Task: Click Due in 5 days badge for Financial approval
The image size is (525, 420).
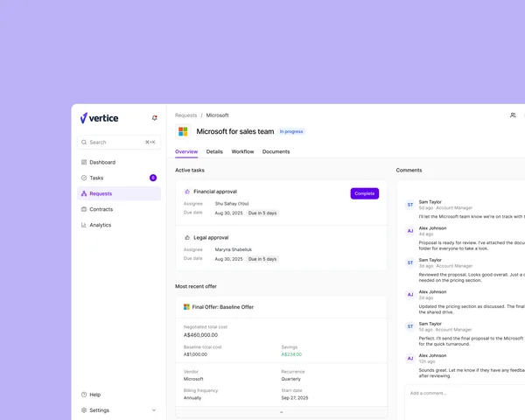Action: point(262,213)
